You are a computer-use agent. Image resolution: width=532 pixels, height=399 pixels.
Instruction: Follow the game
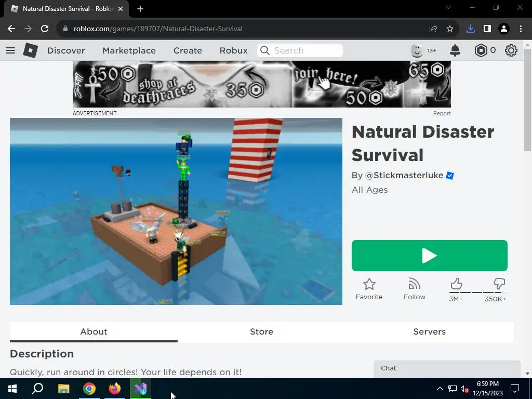414,289
